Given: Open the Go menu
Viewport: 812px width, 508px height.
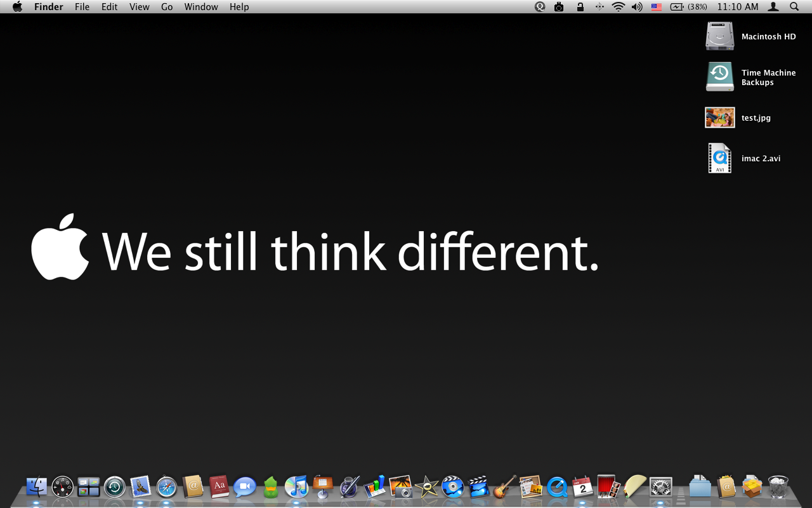Looking at the screenshot, I should tap(167, 7).
